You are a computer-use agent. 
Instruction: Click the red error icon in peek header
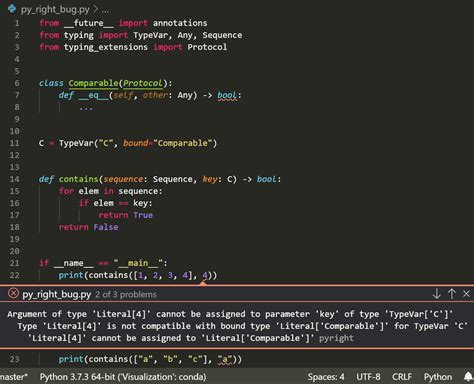(13, 294)
